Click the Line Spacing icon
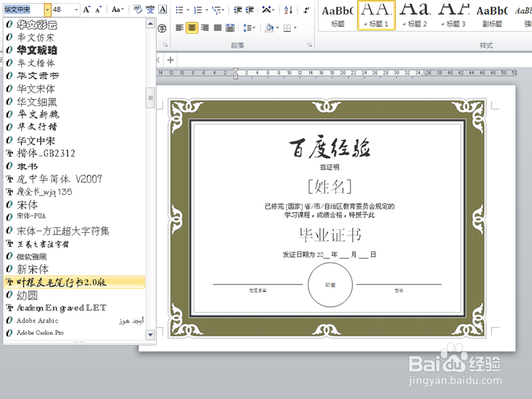This screenshot has width=532, height=399. 249,28
